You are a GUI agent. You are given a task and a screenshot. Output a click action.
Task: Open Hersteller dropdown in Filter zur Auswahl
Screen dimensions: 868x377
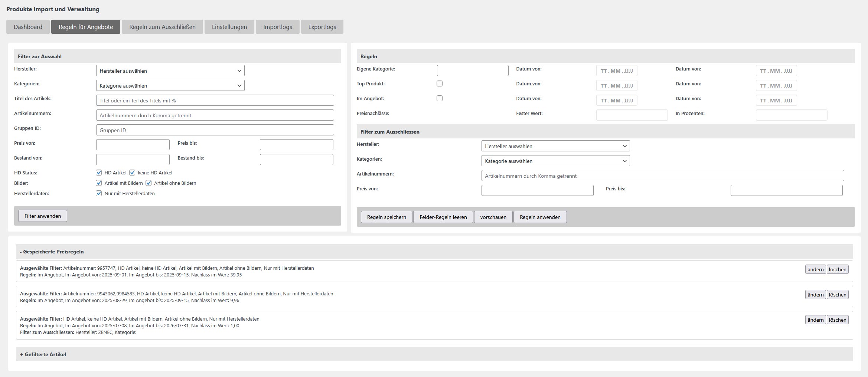[x=170, y=71]
